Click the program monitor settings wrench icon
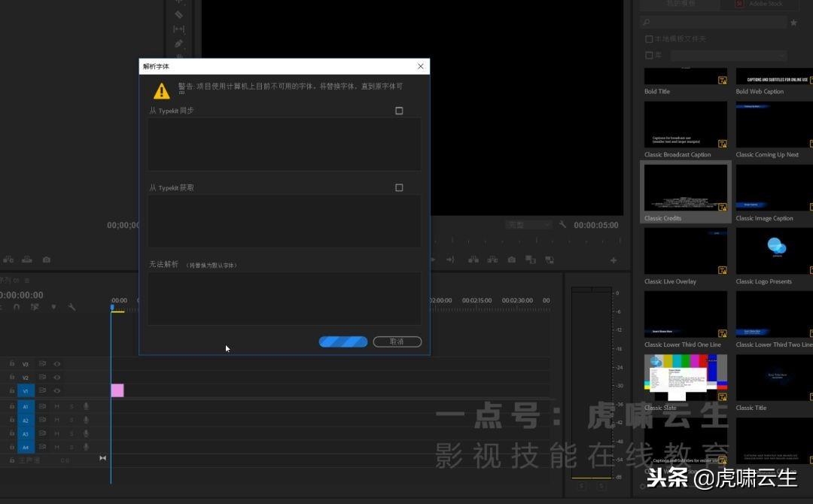 coord(564,225)
